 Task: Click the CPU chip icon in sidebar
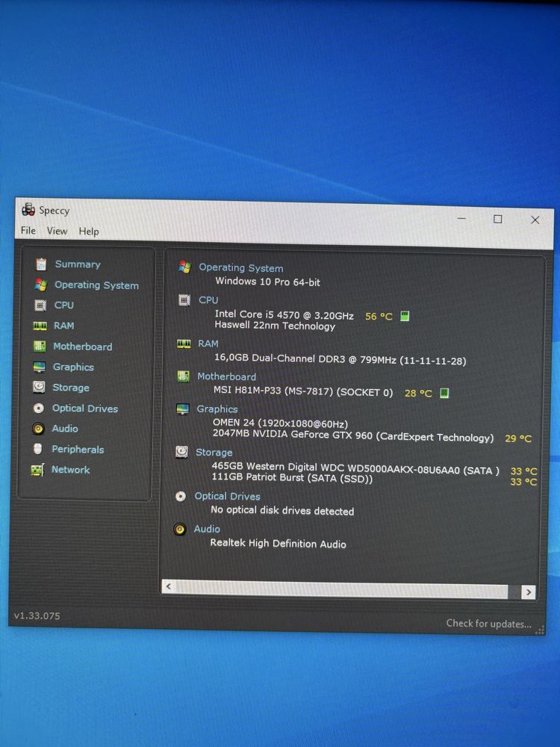point(40,305)
